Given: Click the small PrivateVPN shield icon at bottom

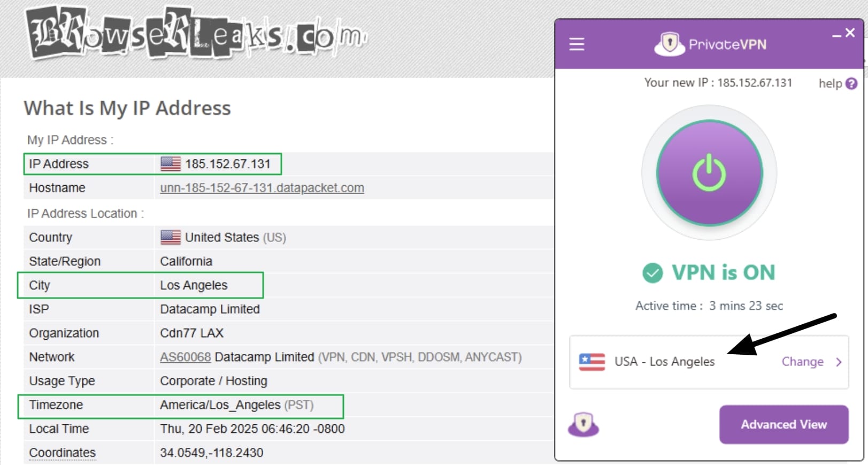Looking at the screenshot, I should (583, 424).
